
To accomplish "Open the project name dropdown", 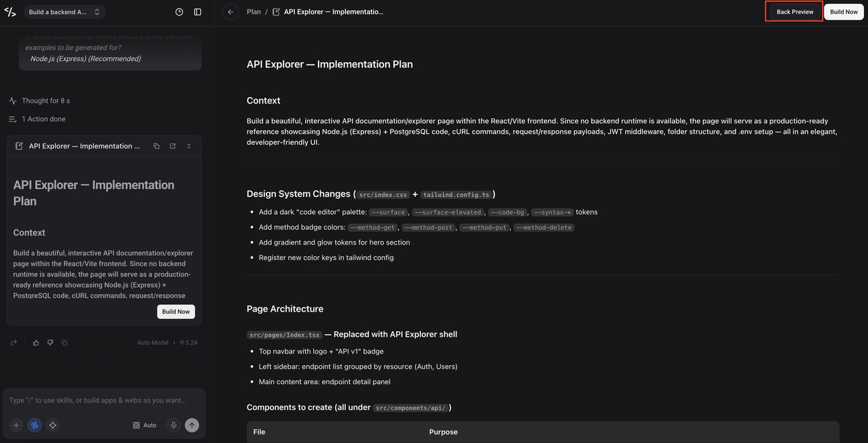I will pyautogui.click(x=64, y=12).
